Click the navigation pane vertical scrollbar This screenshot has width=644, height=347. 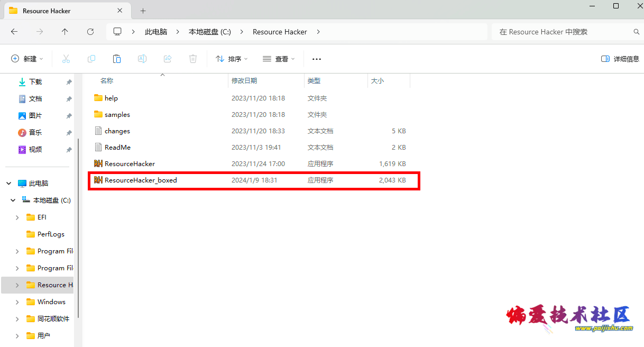78,227
